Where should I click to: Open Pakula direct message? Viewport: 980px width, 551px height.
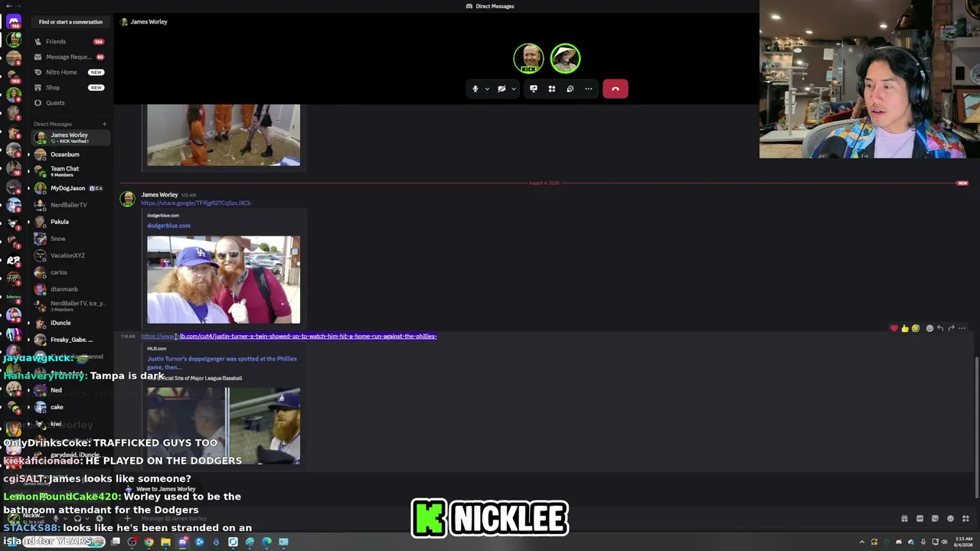(70, 222)
